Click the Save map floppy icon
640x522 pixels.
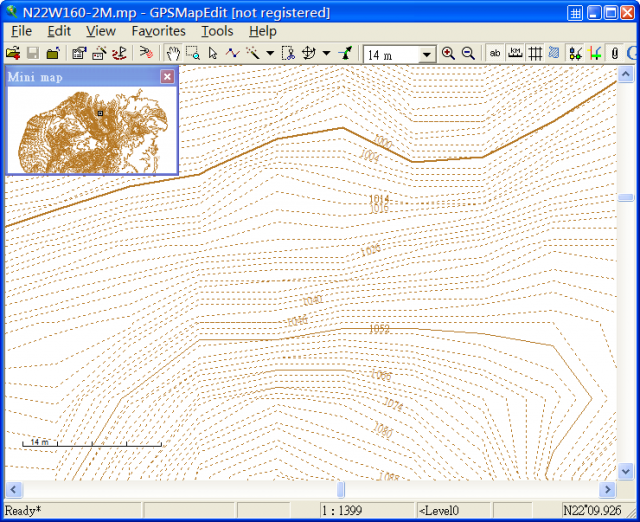(33, 53)
